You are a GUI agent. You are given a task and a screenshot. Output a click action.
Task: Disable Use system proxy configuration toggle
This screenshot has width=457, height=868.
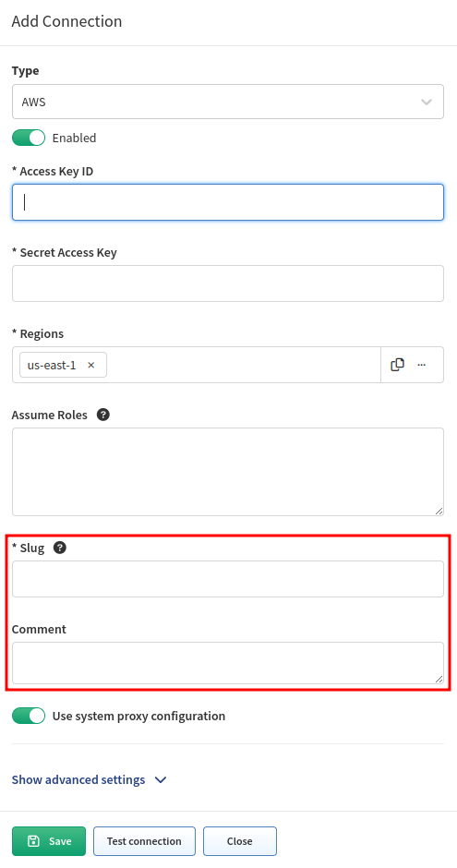coord(29,716)
